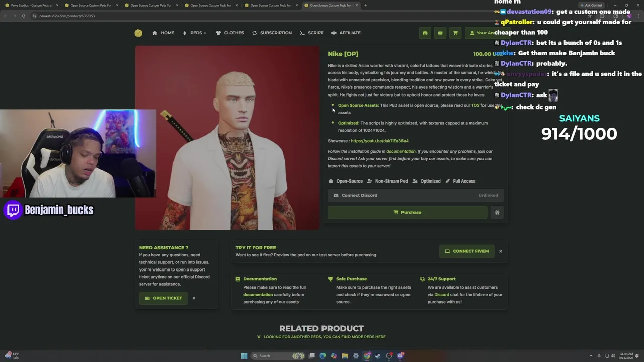Image resolution: width=644 pixels, height=362 pixels.
Task: Click the Pewe Studios logo icon
Action: click(x=138, y=33)
